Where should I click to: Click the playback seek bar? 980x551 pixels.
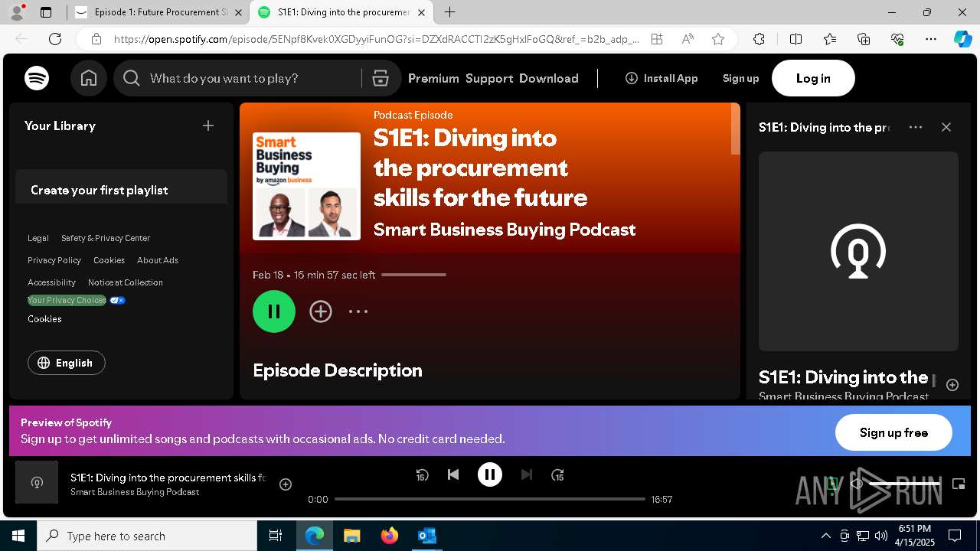pyautogui.click(x=490, y=499)
